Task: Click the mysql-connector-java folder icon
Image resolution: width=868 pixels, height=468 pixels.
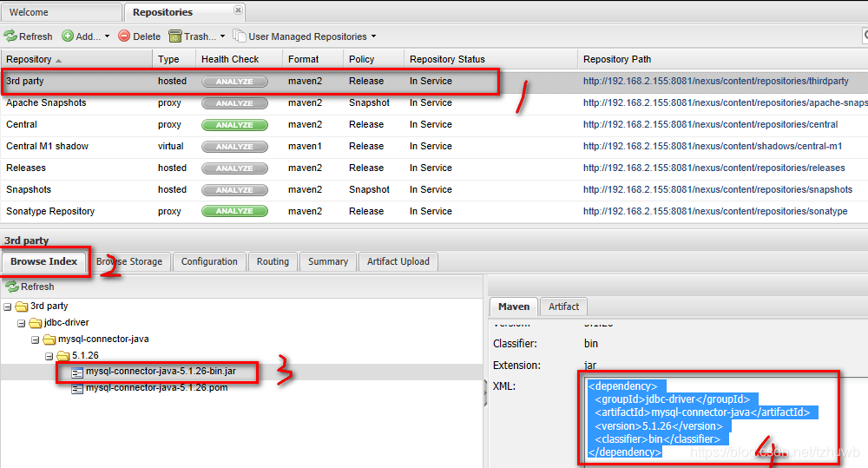Action: coord(49,339)
